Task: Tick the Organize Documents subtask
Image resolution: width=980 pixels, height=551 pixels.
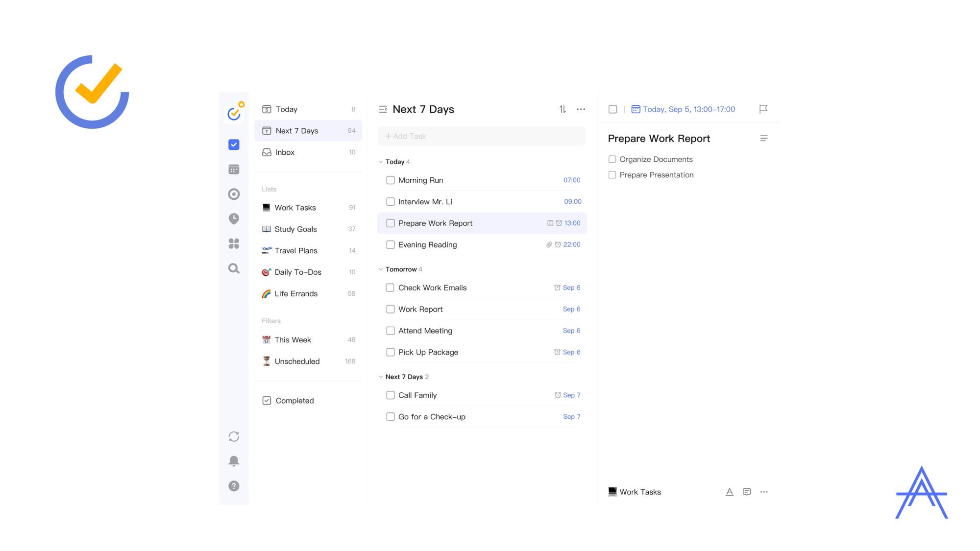Action: point(612,159)
